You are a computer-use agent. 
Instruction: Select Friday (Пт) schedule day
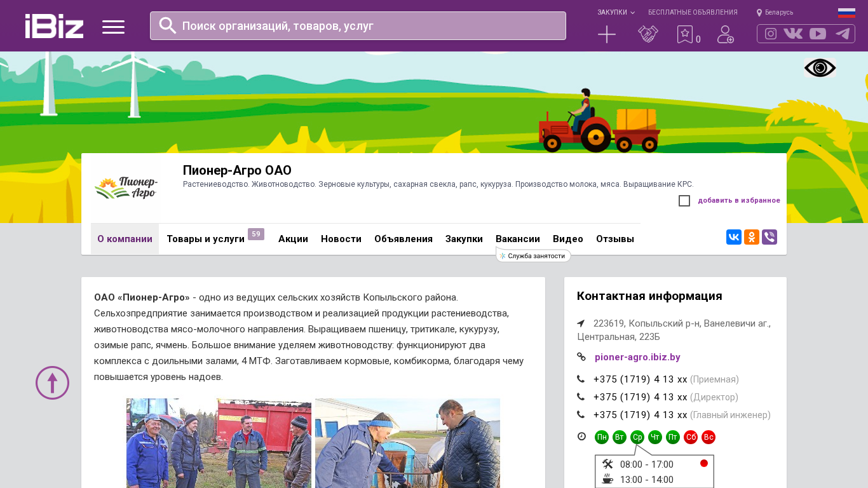coord(673,437)
